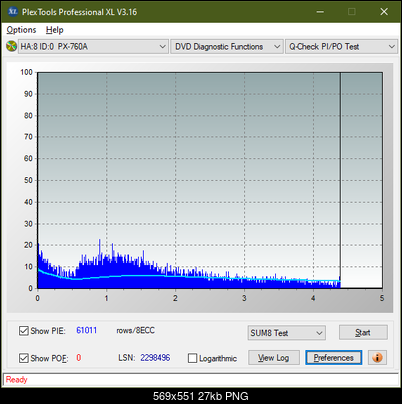Click the LSN value 2298496
This screenshot has height=404, width=402.
[x=155, y=358]
